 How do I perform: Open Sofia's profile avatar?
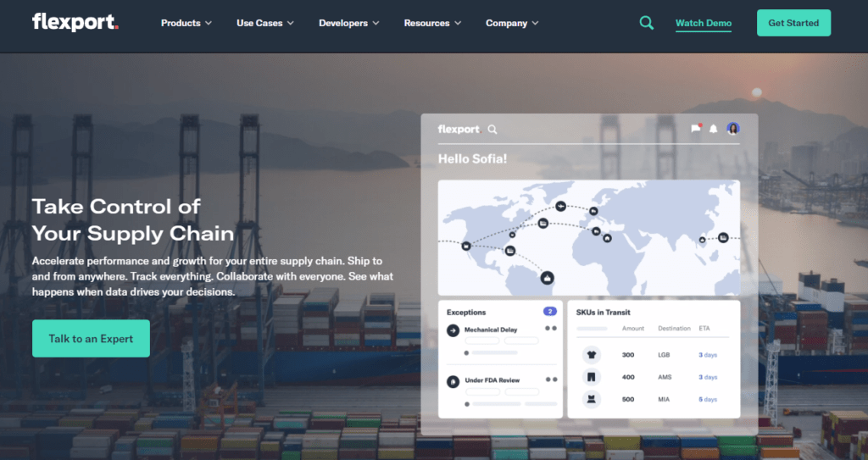click(x=733, y=129)
